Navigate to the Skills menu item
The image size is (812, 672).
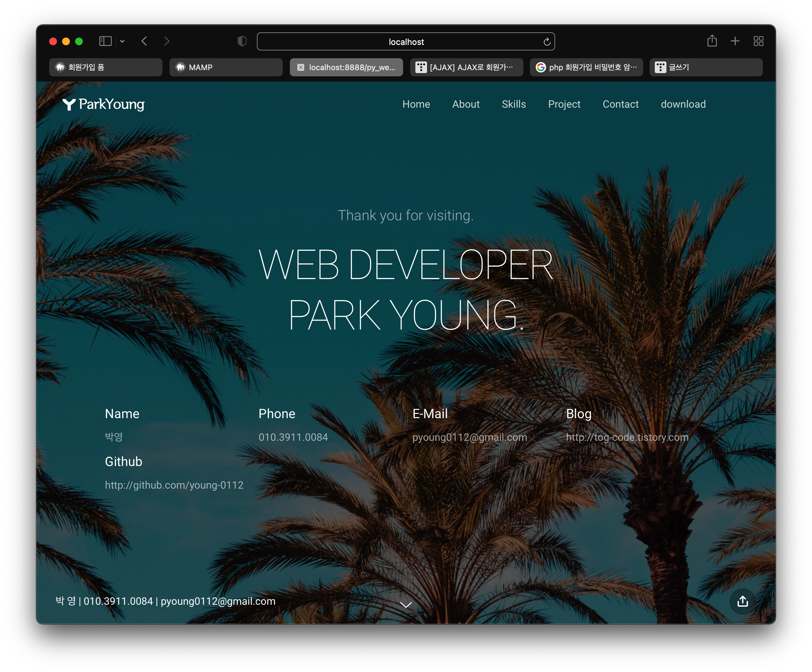point(513,104)
